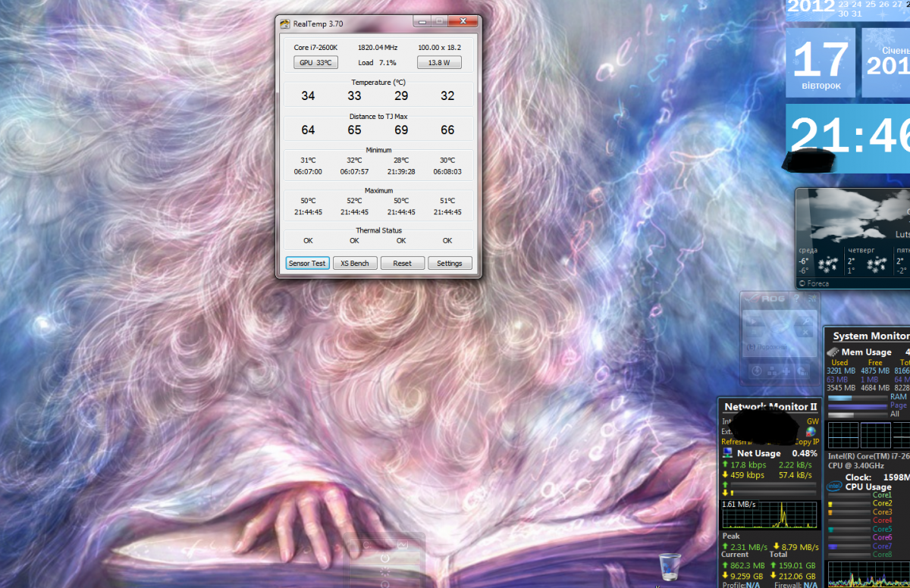Click Copy IP in Network Monitor II
This screenshot has height=588, width=910.
click(805, 442)
